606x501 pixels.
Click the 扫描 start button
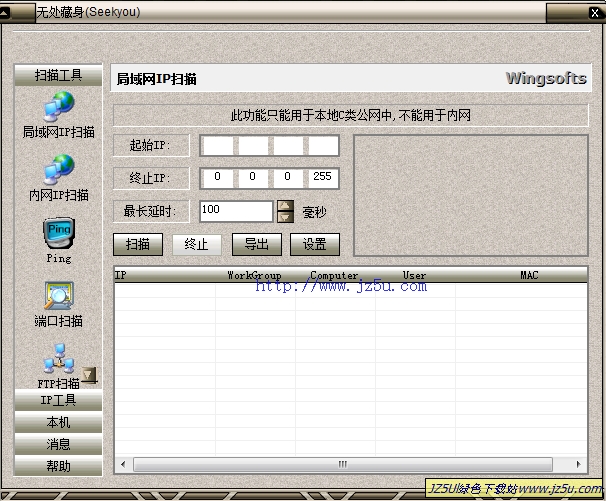(x=138, y=244)
